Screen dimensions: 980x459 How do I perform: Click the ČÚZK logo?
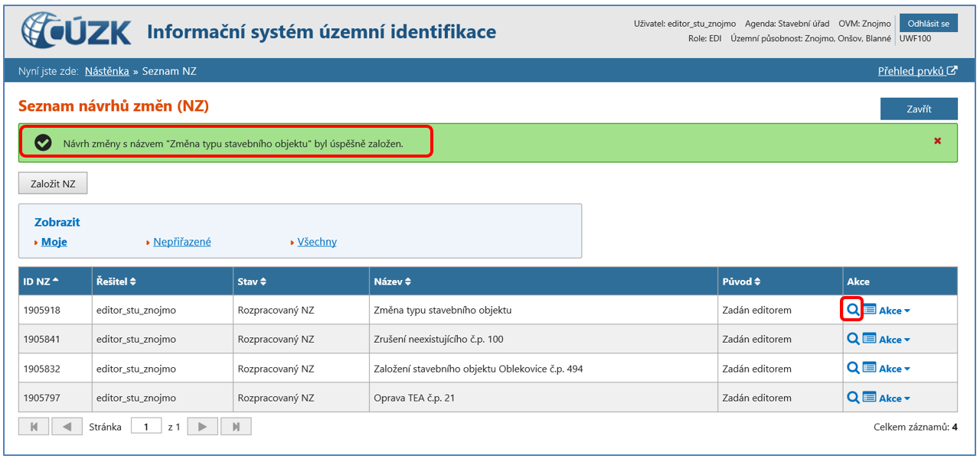77,31
